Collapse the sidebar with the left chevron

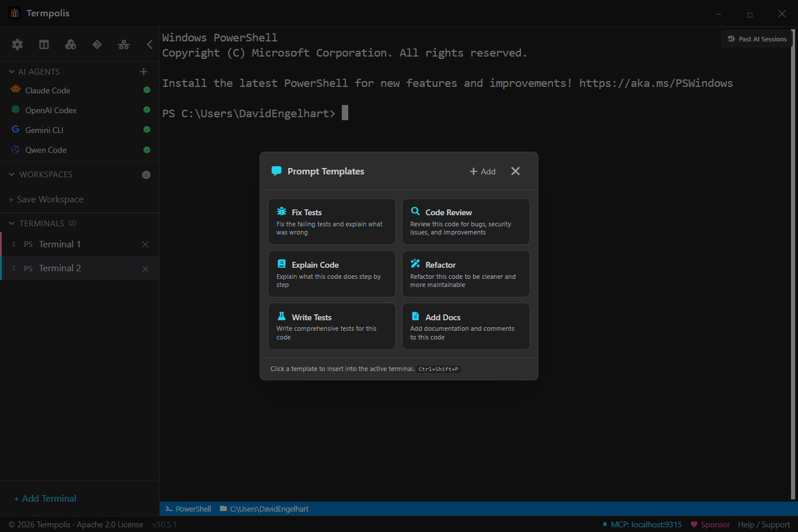149,44
